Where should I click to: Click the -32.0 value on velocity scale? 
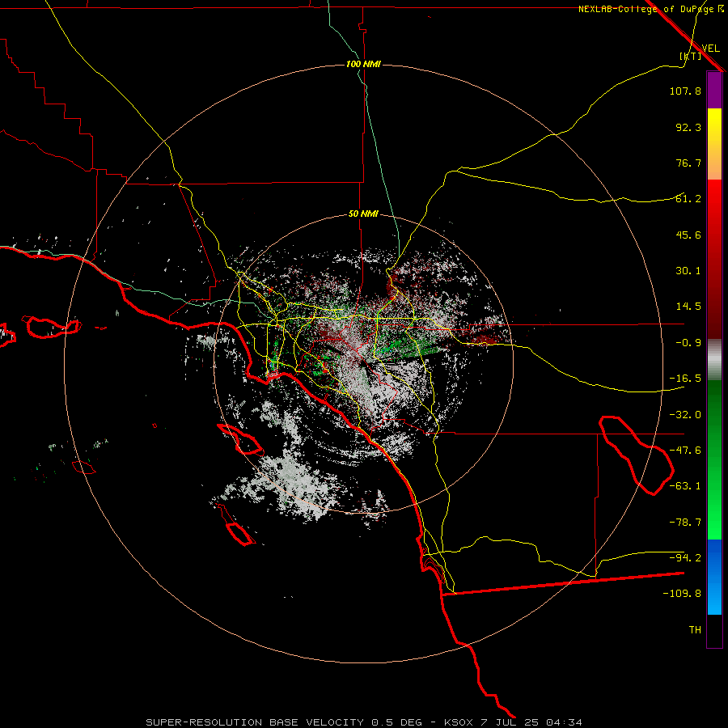[685, 415]
